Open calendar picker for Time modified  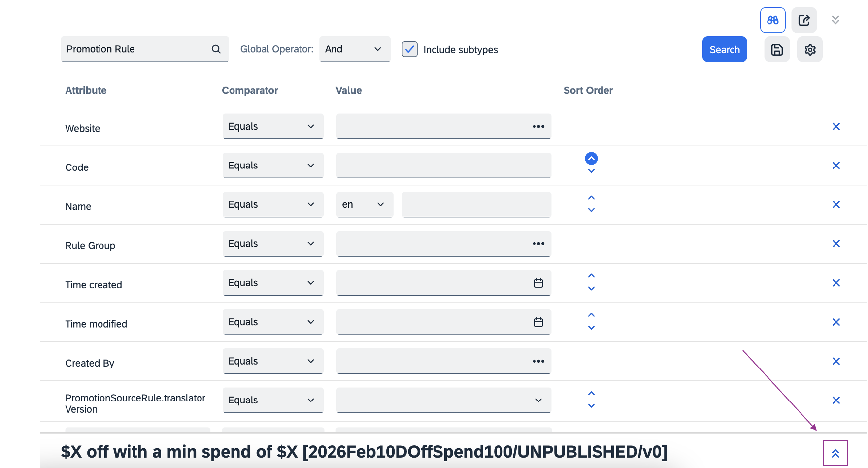pyautogui.click(x=538, y=322)
